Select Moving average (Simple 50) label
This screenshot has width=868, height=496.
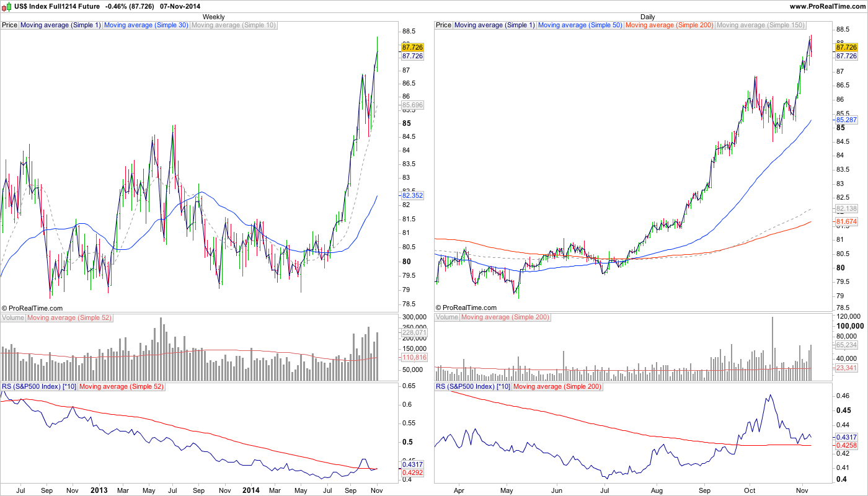pos(580,25)
